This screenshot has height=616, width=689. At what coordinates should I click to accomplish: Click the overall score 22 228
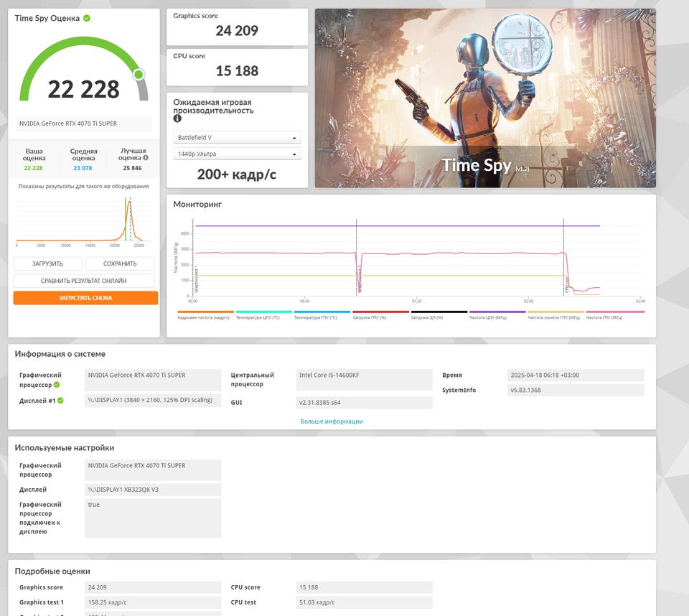(x=83, y=89)
